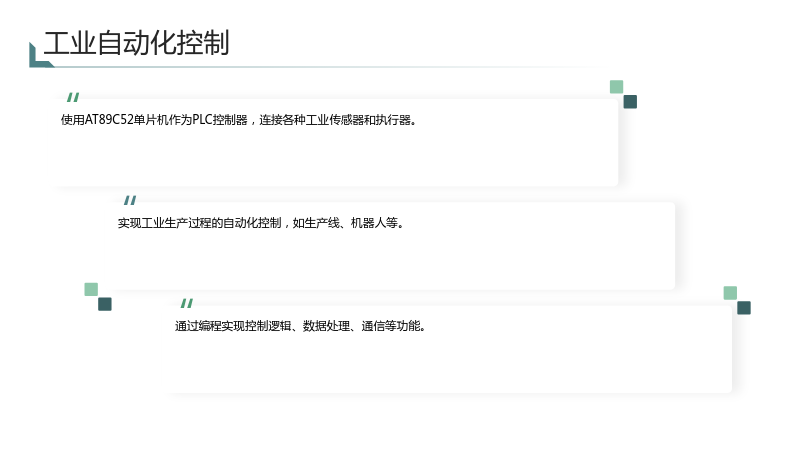Screen dimensions: 800x450
Task: Click light green square left of third card
Action: click(91, 289)
